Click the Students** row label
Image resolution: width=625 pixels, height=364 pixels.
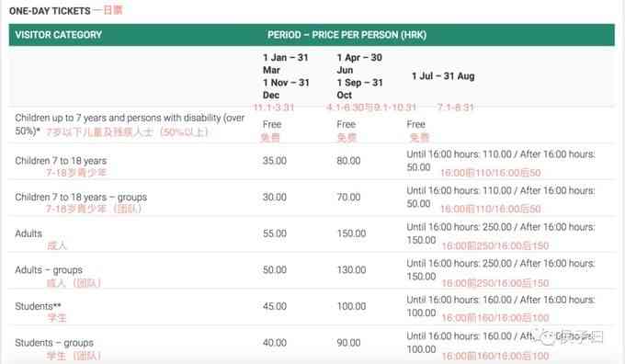coord(38,306)
